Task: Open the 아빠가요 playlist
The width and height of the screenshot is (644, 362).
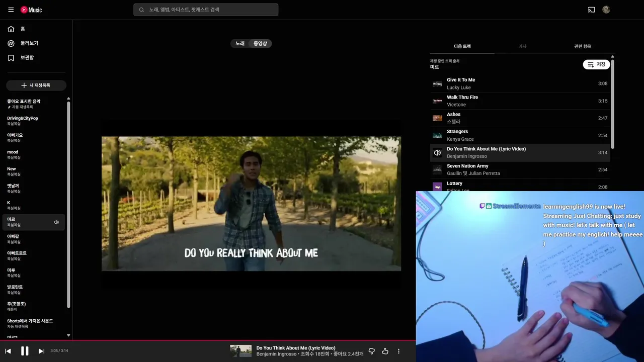Action: pyautogui.click(x=34, y=138)
